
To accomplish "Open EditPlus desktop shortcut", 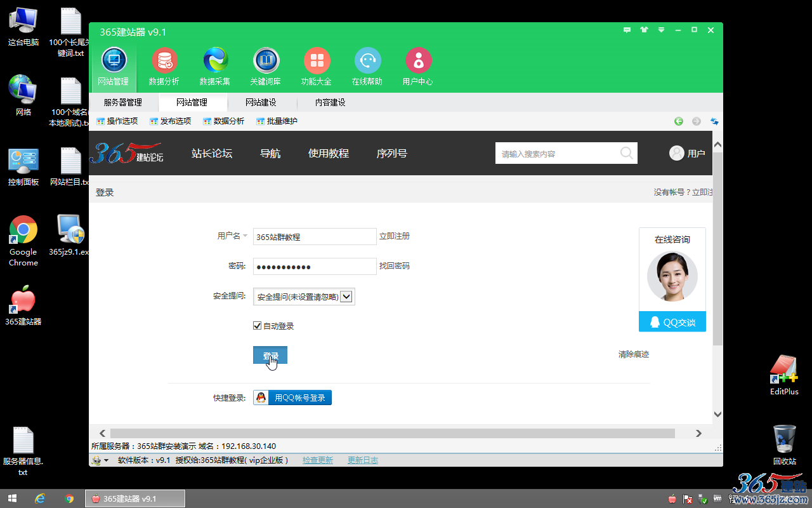I will coord(784,375).
